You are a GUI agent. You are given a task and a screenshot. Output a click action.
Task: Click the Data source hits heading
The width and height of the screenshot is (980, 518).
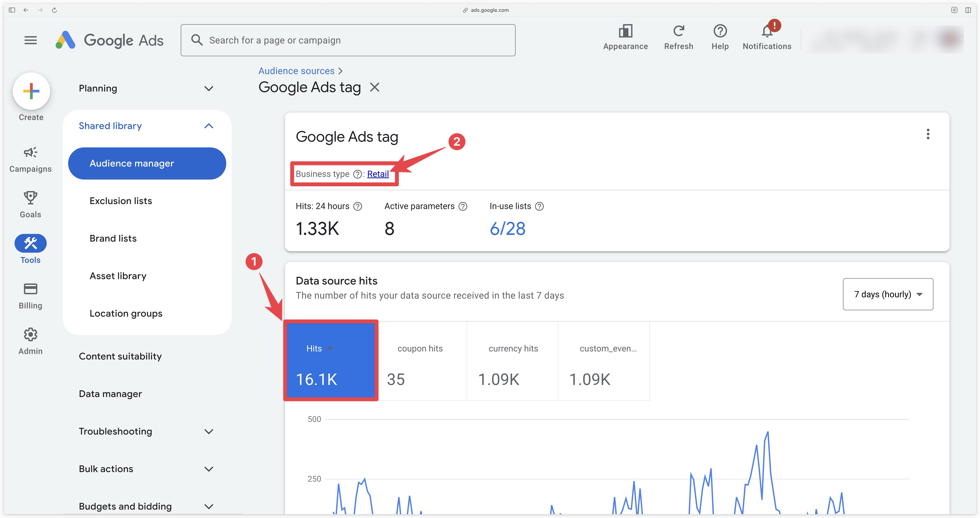[x=337, y=281]
